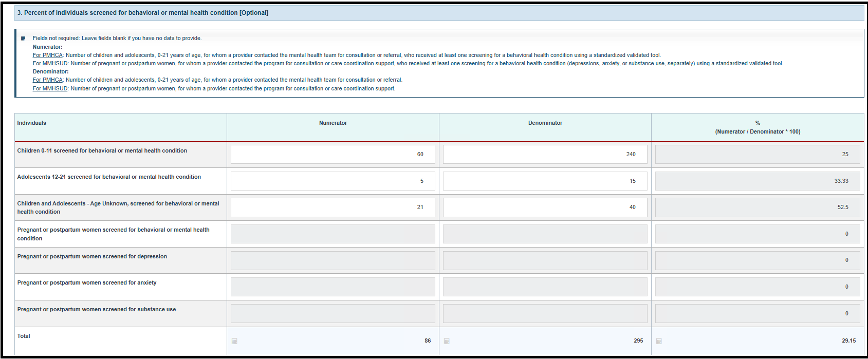Image resolution: width=868 pixels, height=359 pixels.
Task: Click total denominator value 295
Action: [x=638, y=341]
